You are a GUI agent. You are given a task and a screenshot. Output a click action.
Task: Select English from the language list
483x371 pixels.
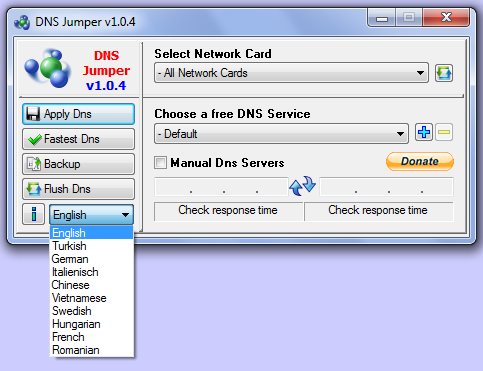point(91,233)
